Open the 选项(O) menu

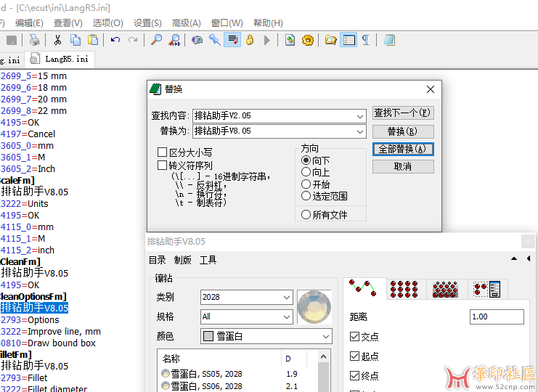(x=107, y=23)
